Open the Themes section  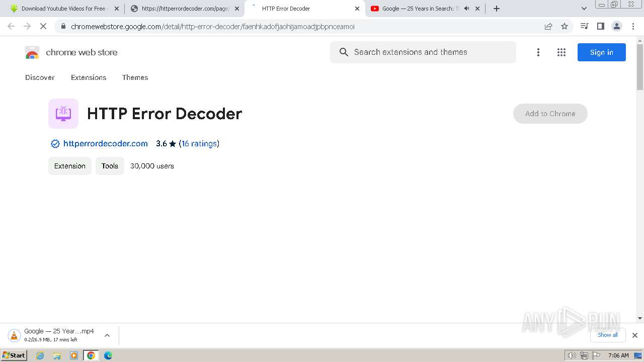pos(135,77)
